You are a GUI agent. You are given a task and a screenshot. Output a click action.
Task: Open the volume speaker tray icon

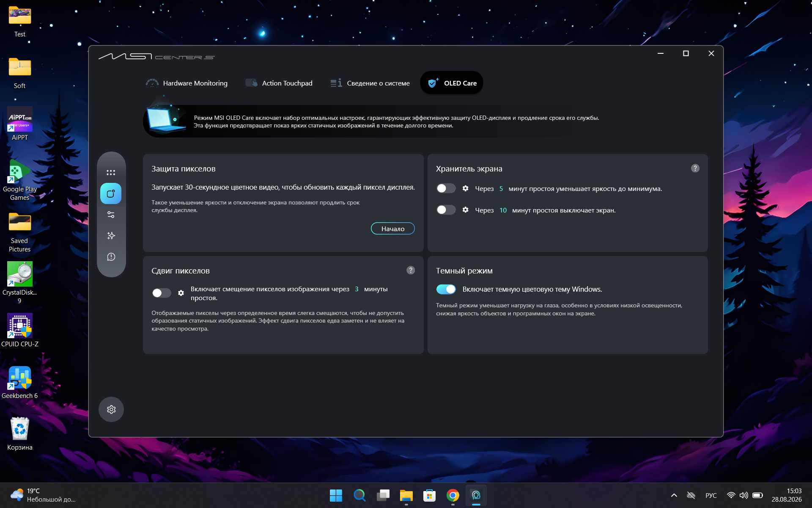(x=744, y=495)
